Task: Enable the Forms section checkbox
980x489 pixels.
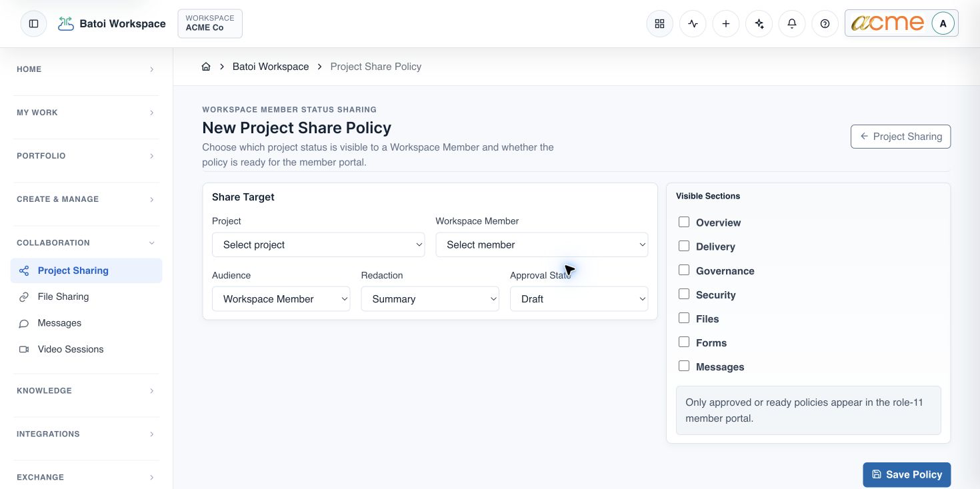Action: [684, 342]
